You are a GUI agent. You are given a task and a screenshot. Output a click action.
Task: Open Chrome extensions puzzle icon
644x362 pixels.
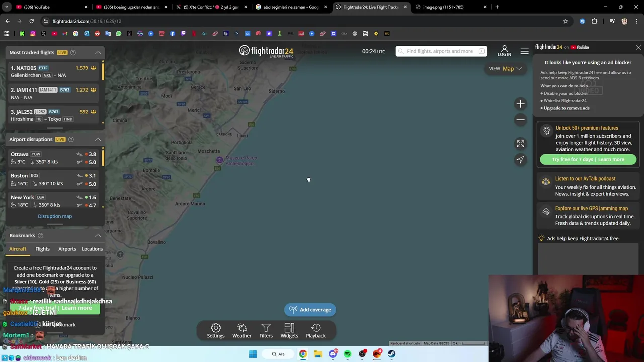click(x=595, y=21)
